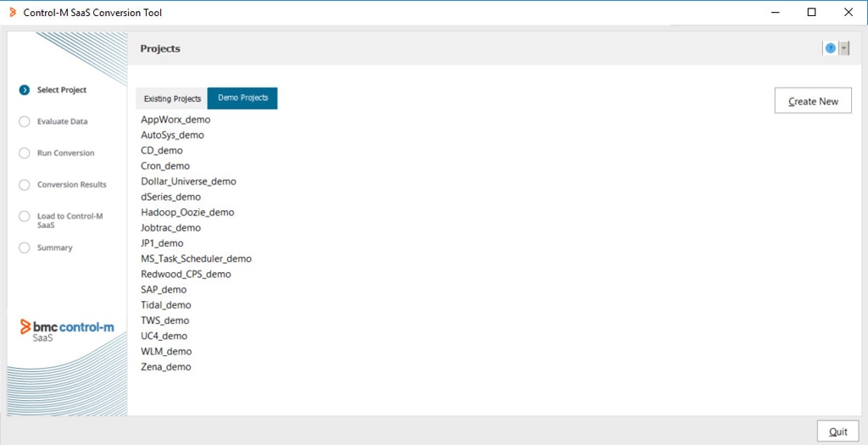This screenshot has width=868, height=445.
Task: Open the dropdown arrow beside help icon
Action: 844,48
